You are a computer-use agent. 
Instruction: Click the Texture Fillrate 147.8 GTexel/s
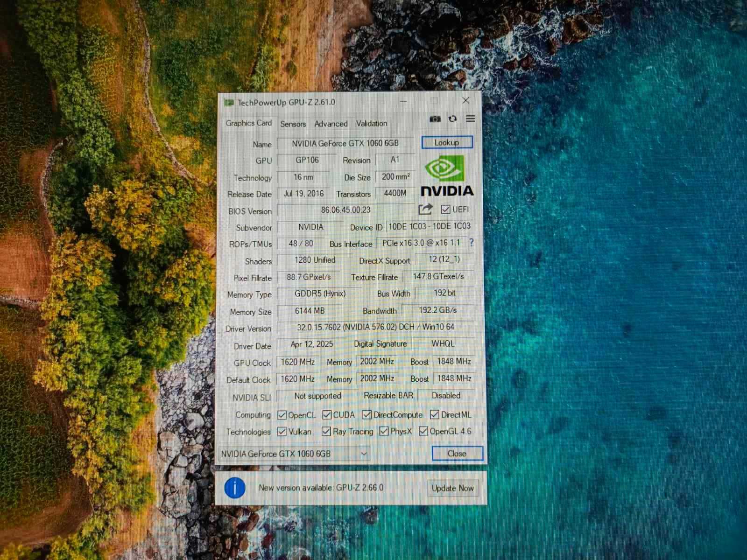(438, 276)
